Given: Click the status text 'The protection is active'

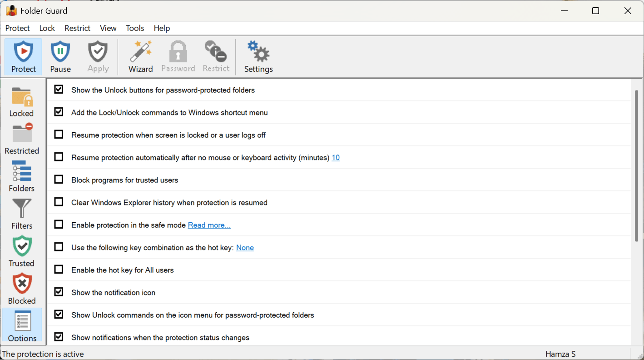Looking at the screenshot, I should pyautogui.click(x=43, y=354).
